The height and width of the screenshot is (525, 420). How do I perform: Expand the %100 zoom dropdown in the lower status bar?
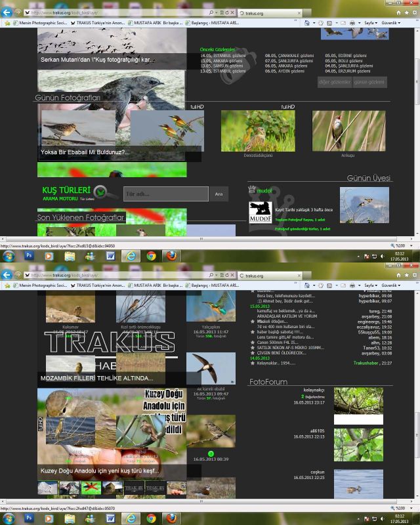399,509
